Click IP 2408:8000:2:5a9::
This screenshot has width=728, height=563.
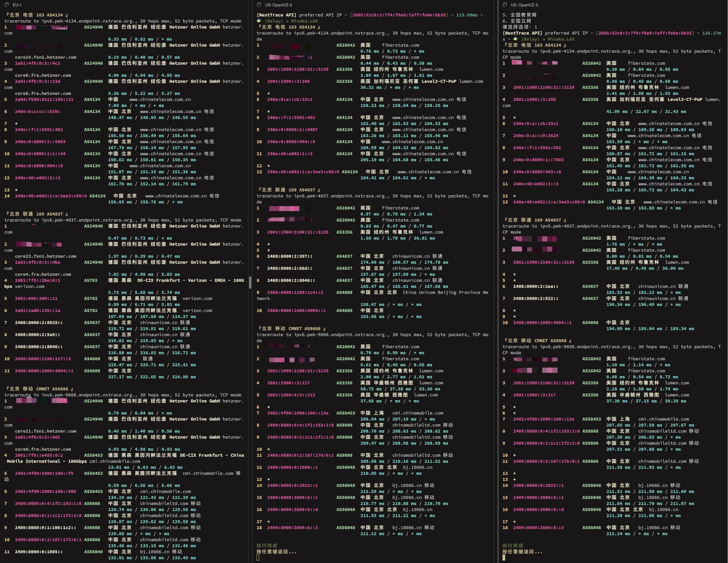(x=38, y=335)
